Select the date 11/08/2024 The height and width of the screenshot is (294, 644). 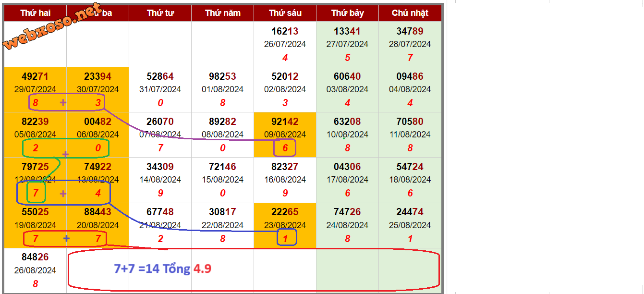click(x=410, y=134)
